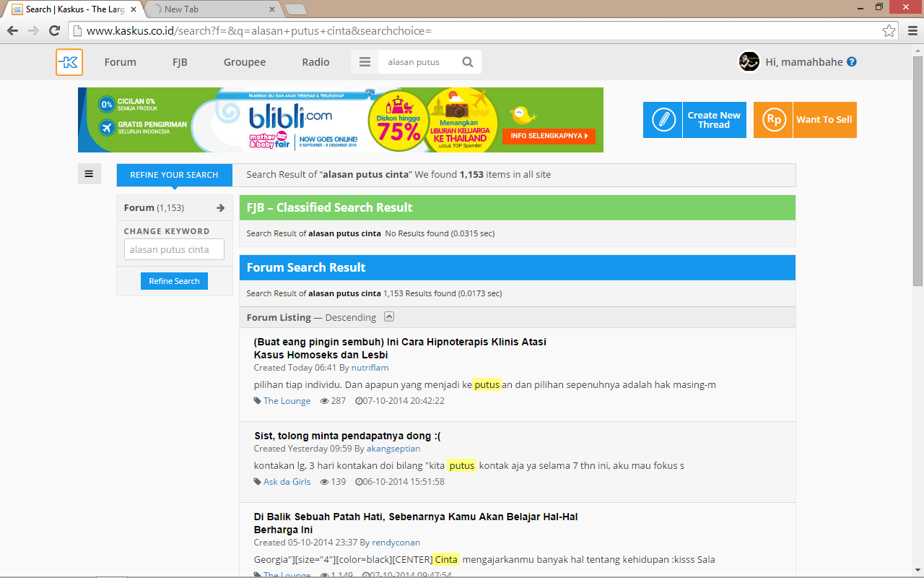Viewport: 924px width, 578px height.
Task: Open thread about Hipnoterapis Klinis
Action: pos(400,348)
